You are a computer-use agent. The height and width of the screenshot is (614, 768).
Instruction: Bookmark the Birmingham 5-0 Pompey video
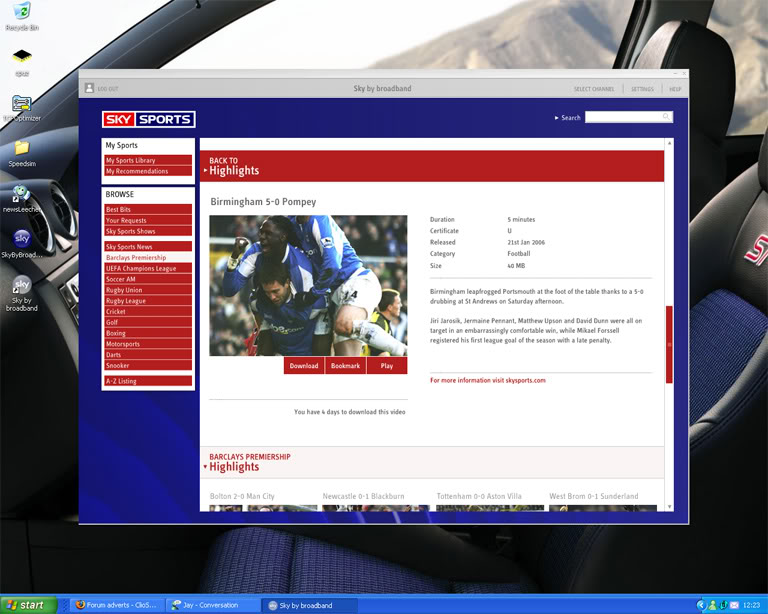345,366
